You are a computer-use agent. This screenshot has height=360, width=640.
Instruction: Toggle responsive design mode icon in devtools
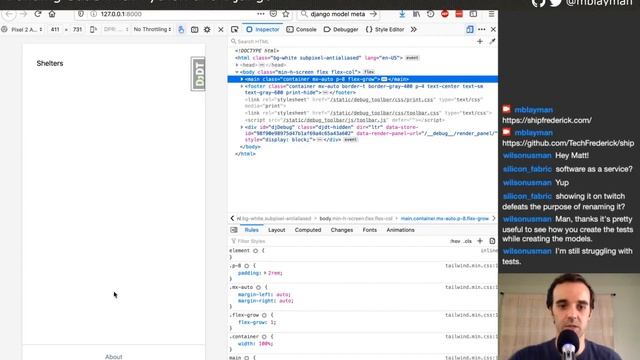click(470, 29)
